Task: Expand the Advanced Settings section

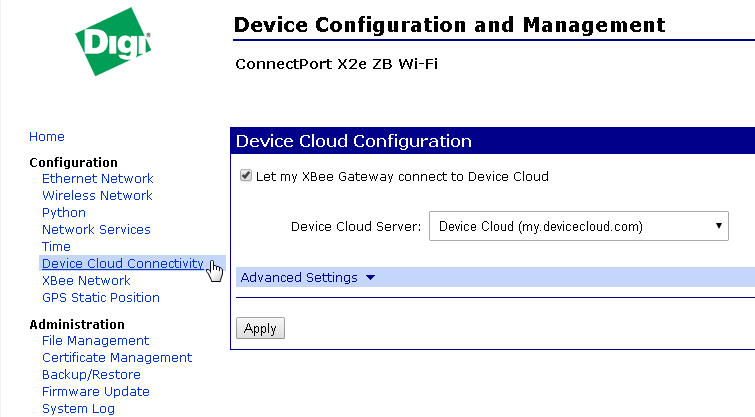Action: pyautogui.click(x=299, y=278)
